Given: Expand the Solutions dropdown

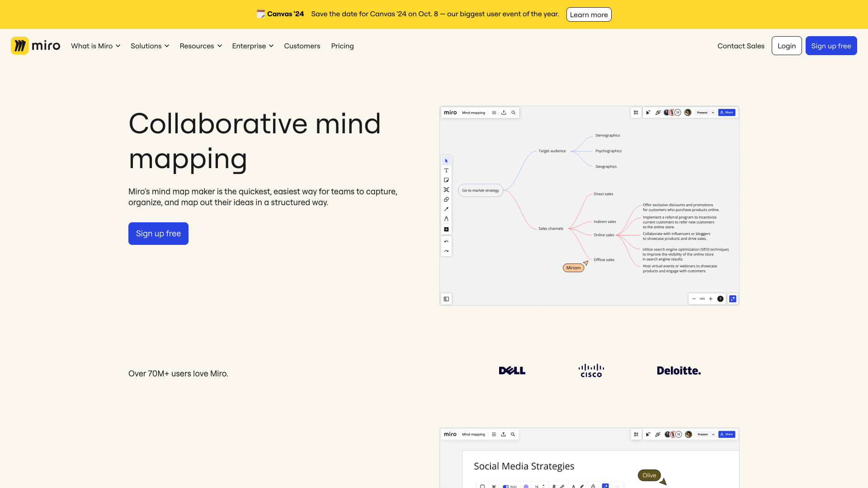Looking at the screenshot, I should pyautogui.click(x=150, y=46).
